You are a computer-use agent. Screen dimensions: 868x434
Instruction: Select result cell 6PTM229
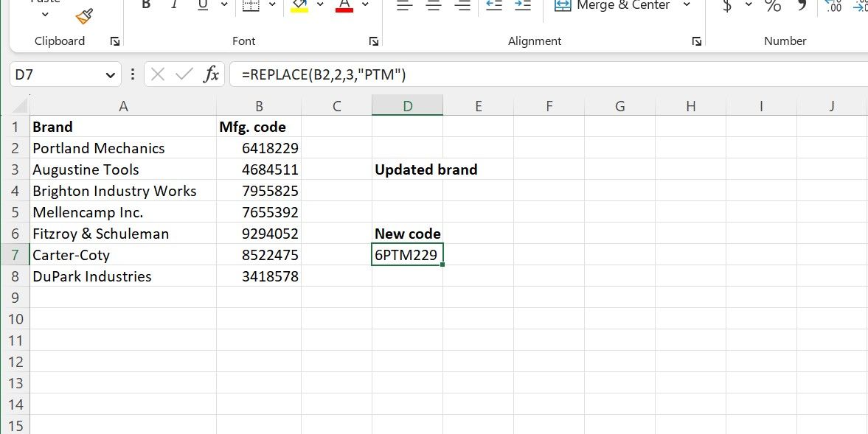pos(407,255)
